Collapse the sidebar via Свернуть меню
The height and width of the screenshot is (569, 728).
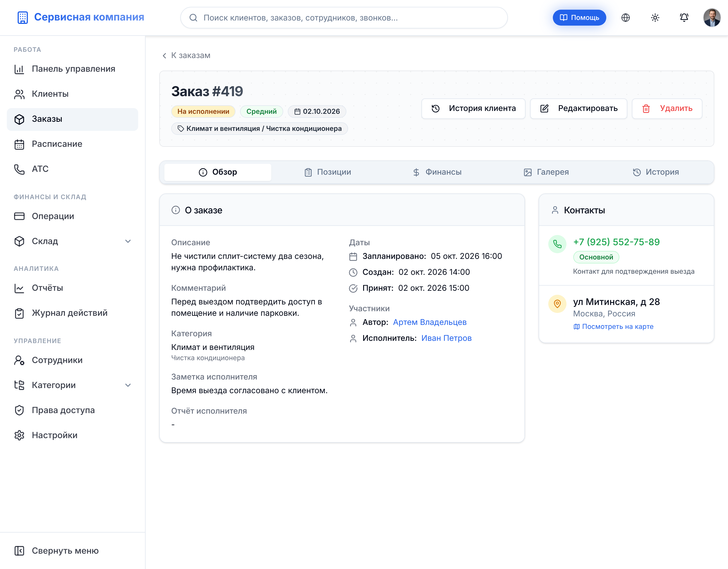72,551
